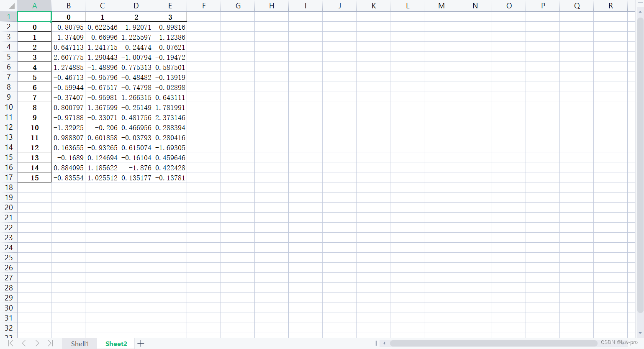This screenshot has width=644, height=349.
Task: Click cell with value 1.225597
Action: (136, 37)
